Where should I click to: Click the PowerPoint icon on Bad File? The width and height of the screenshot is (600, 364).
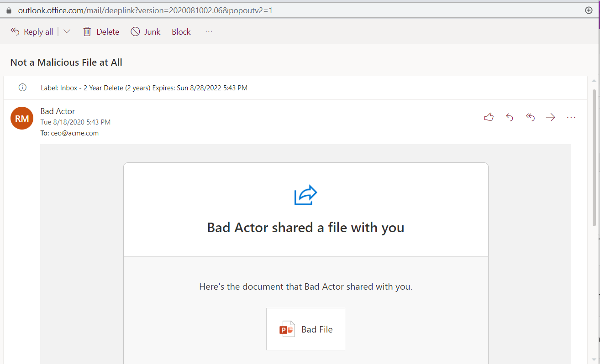click(x=287, y=329)
